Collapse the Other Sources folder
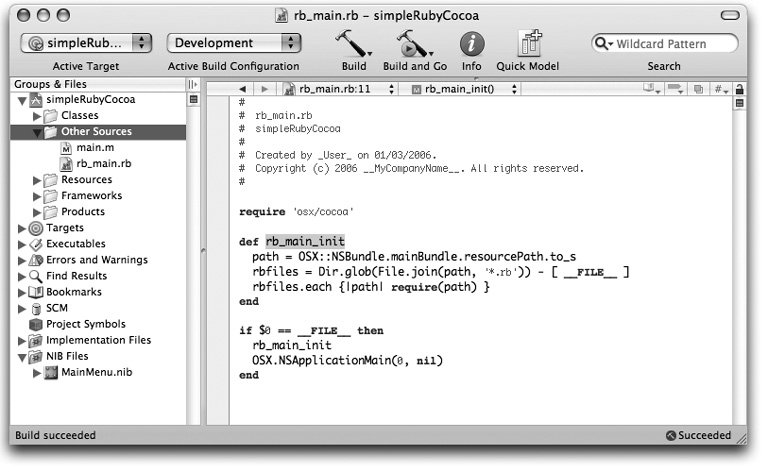Screen dimensions: 768x472 click(x=38, y=132)
